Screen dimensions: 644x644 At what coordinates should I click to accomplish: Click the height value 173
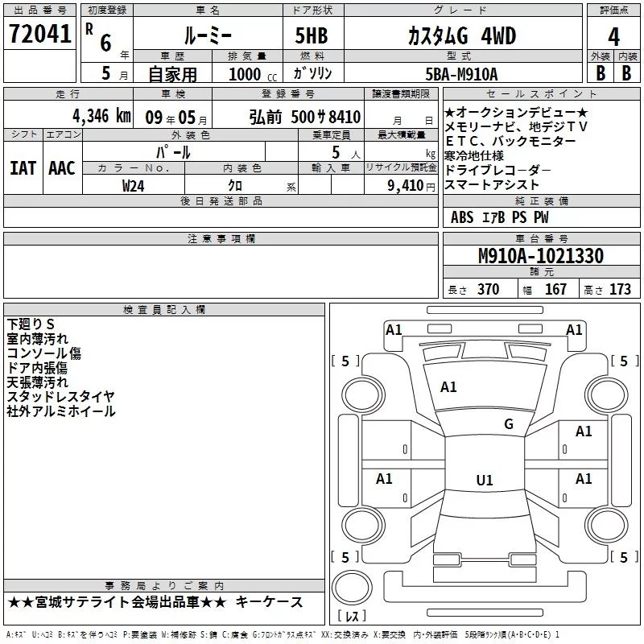pos(620,290)
